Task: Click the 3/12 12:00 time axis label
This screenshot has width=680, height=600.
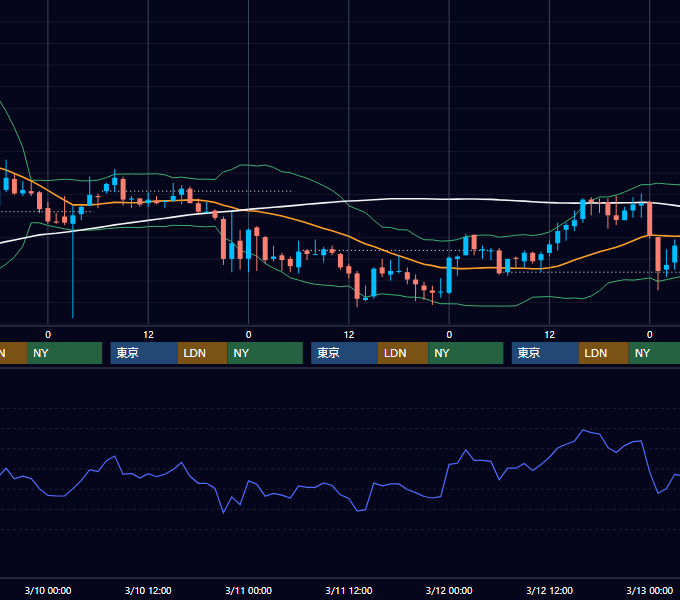Action: pos(549,590)
